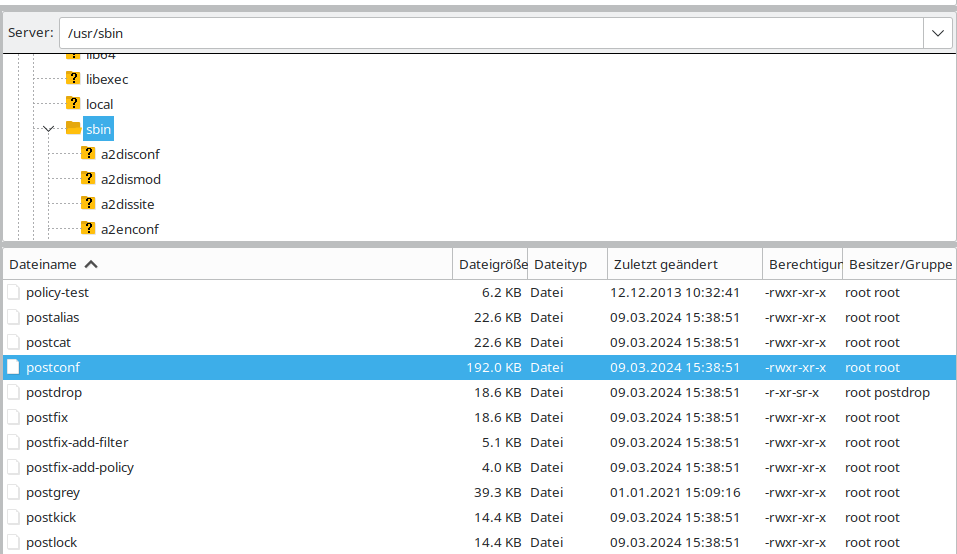Select a2enconf in the directory tree
Image resolution: width=957 pixels, height=554 pixels.
point(129,229)
